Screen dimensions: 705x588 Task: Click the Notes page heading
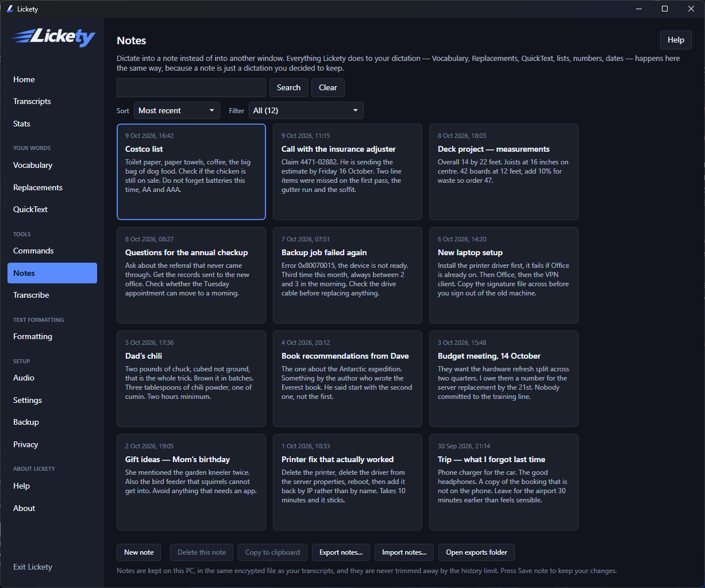pyautogui.click(x=132, y=41)
